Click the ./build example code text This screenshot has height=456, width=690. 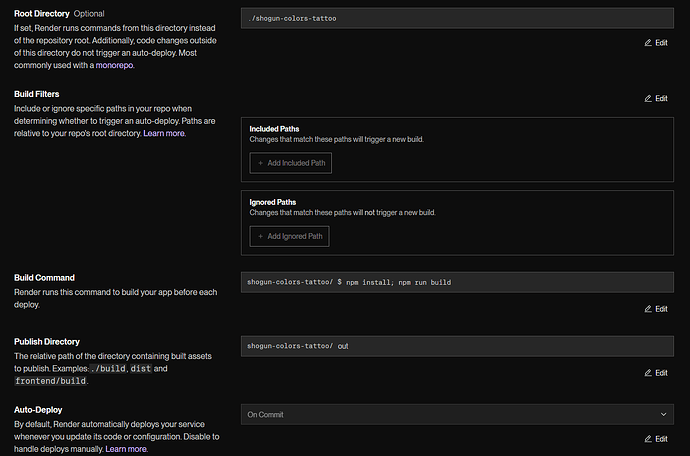108,368
